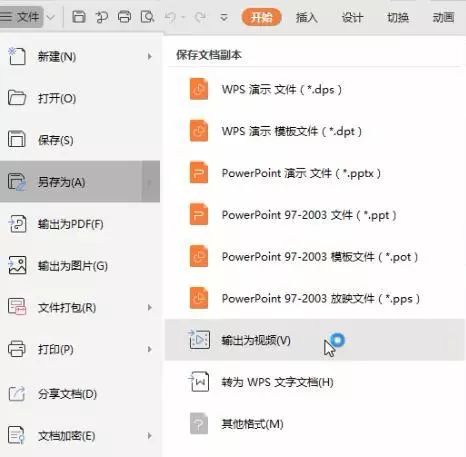Click the export to PDF icon beside save

point(102,17)
